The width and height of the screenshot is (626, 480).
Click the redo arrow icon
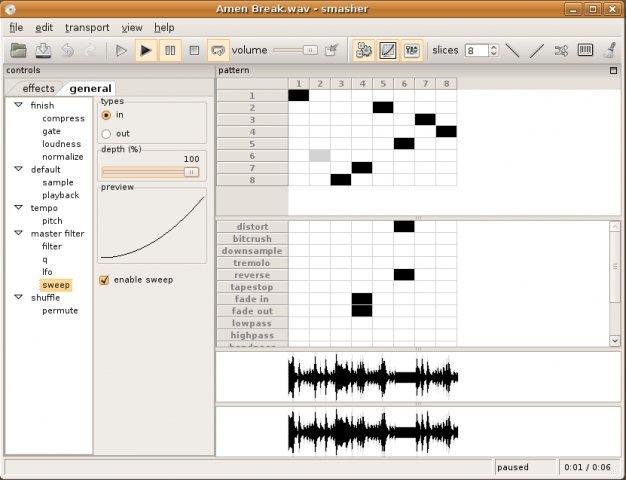(91, 50)
